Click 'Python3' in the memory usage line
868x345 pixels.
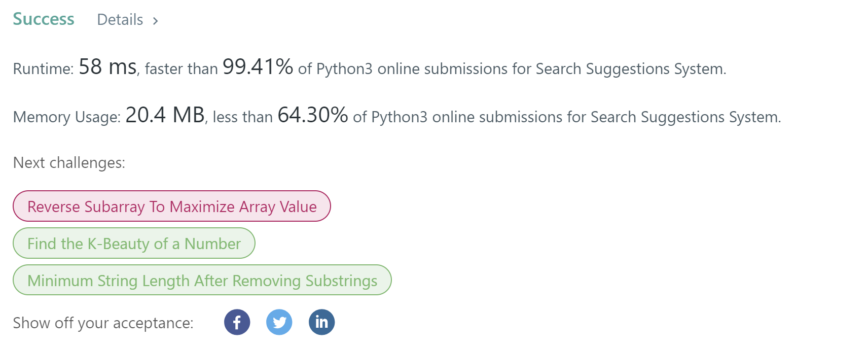[x=399, y=117]
